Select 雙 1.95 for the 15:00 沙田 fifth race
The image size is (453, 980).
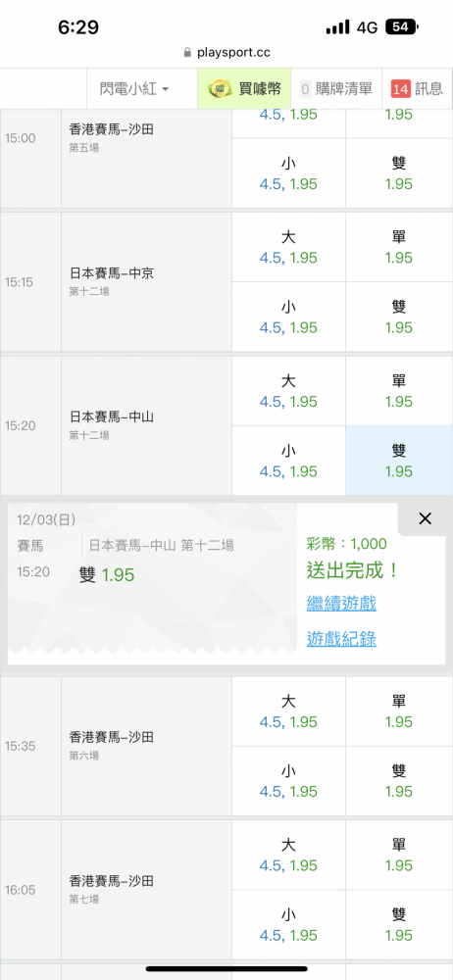tap(398, 173)
